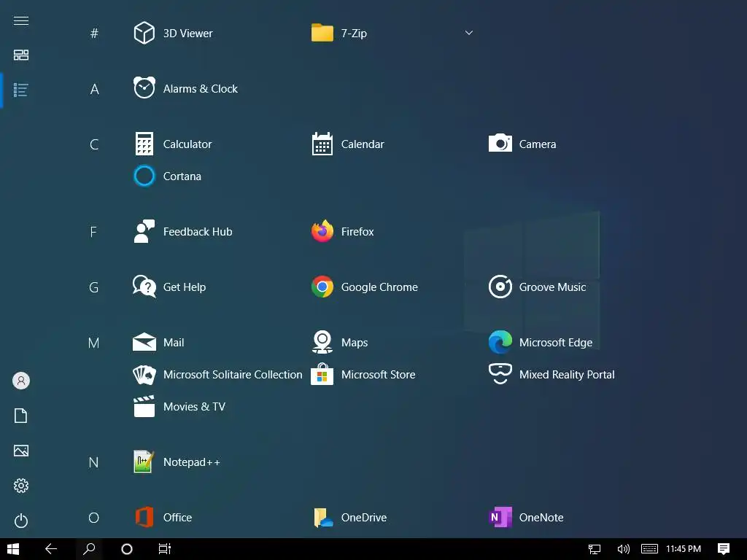Open Microsoft Edge
Screen dimensions: 747x560
(x=541, y=343)
